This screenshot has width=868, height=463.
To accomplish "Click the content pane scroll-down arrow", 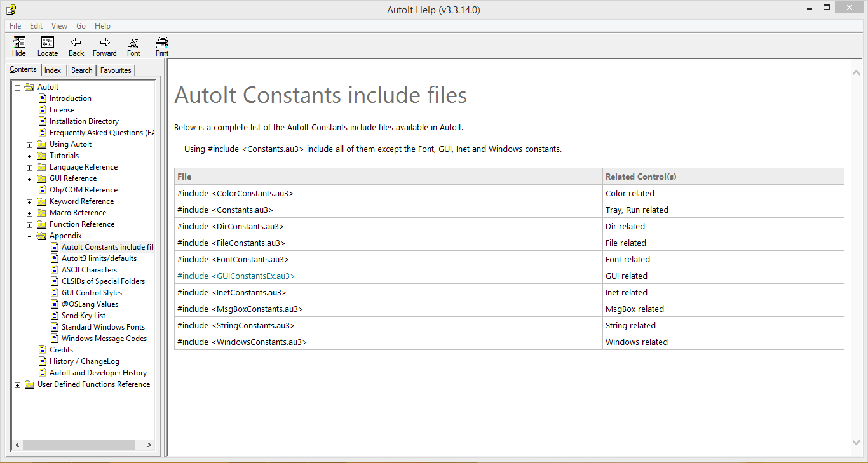I will pos(856,442).
